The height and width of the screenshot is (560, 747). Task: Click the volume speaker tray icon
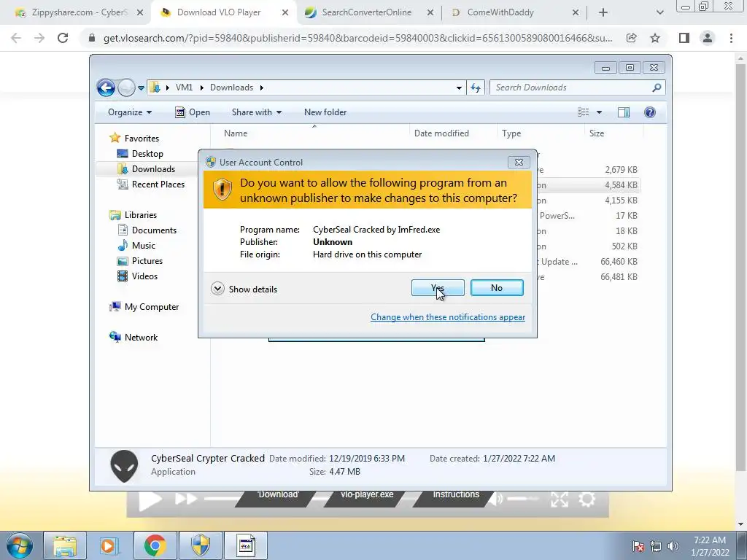(673, 546)
